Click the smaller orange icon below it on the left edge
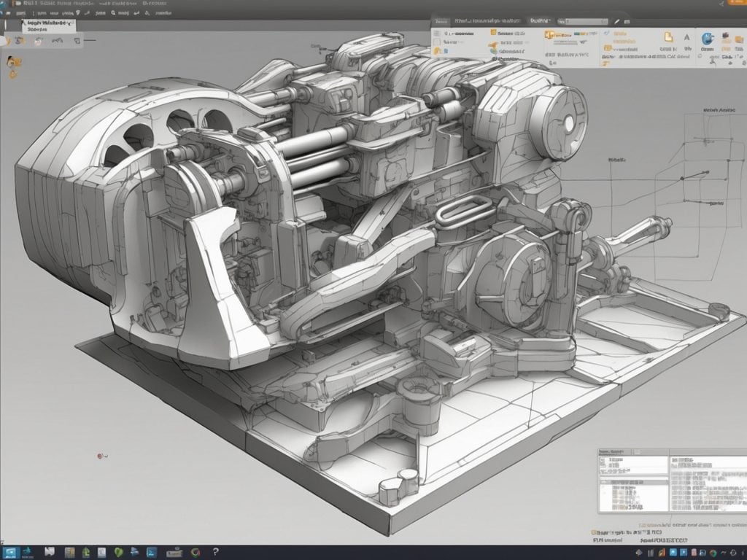 point(13,74)
